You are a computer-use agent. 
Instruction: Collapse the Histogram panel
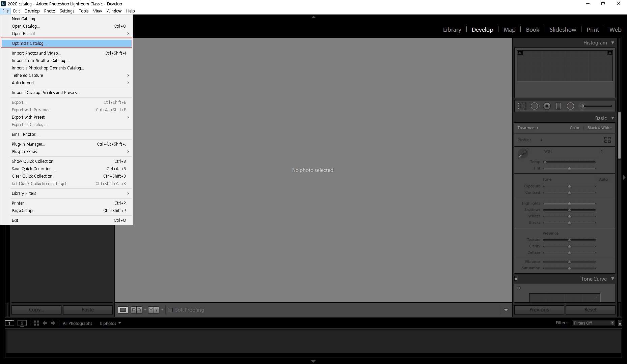(x=612, y=43)
